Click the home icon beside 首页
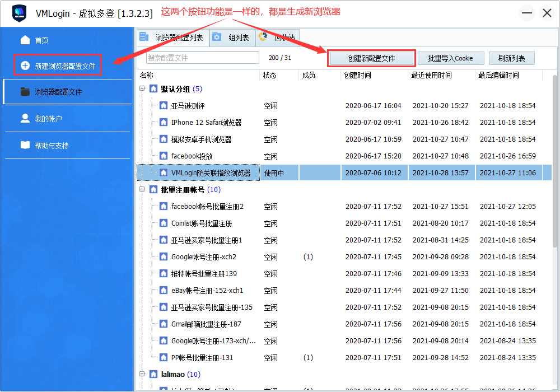This screenshot has width=560, height=392. [x=25, y=40]
